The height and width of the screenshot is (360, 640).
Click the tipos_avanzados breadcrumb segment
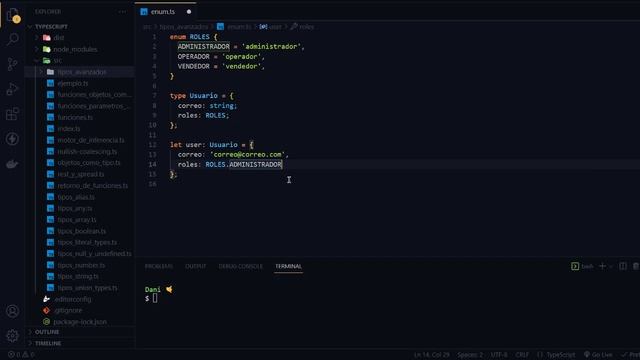coord(184,27)
